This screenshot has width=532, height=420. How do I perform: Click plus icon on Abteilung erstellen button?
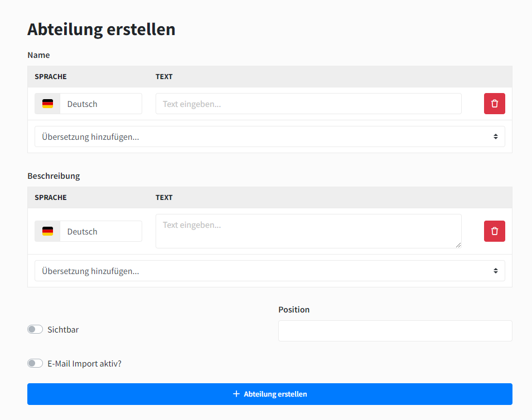pyautogui.click(x=236, y=394)
